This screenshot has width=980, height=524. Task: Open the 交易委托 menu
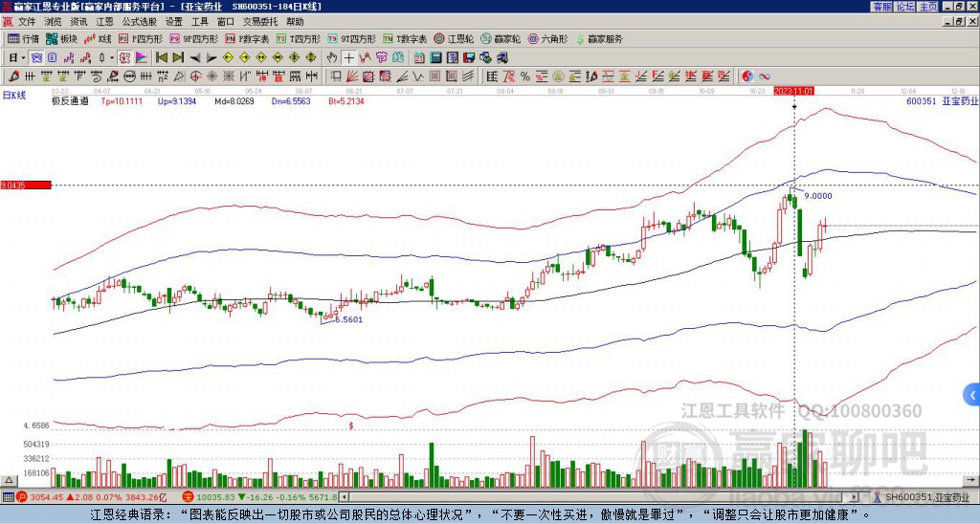(260, 22)
